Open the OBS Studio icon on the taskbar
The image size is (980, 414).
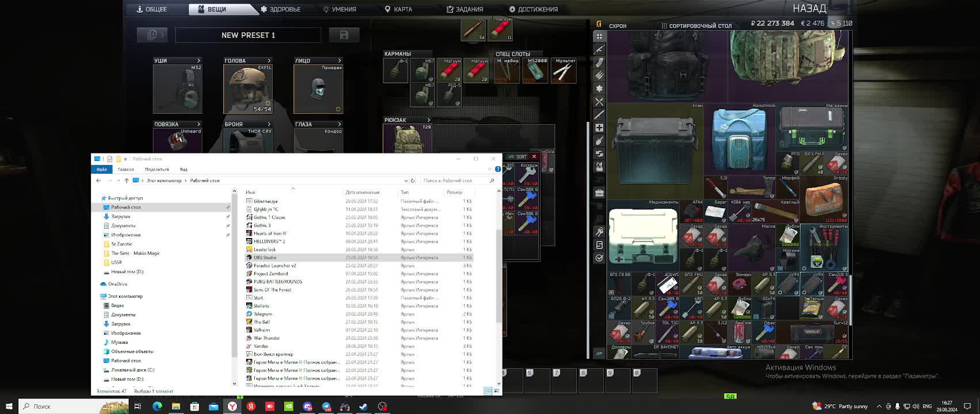tap(382, 407)
